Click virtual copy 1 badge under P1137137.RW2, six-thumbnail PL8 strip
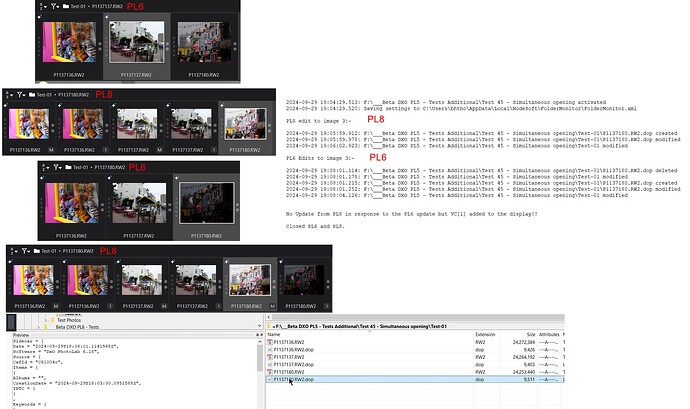Viewport: 690px width, 409px height. [x=218, y=306]
